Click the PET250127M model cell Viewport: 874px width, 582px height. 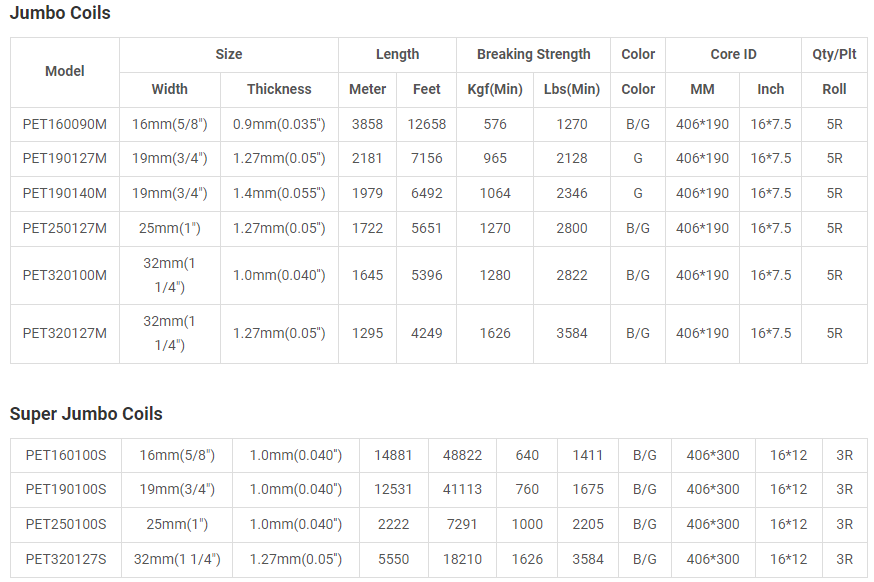(x=65, y=228)
